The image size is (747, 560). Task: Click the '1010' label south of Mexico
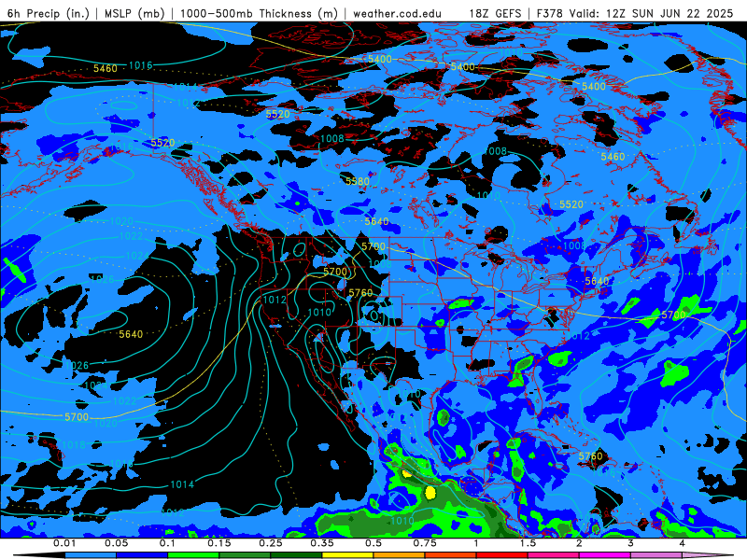pos(402,521)
